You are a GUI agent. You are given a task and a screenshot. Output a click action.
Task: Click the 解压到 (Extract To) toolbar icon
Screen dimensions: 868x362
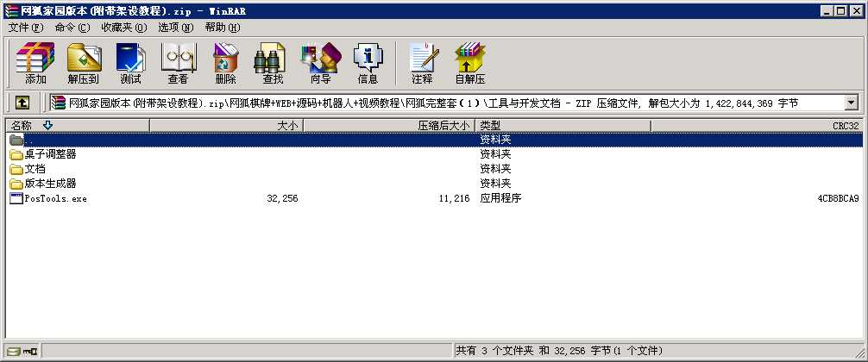(84, 58)
